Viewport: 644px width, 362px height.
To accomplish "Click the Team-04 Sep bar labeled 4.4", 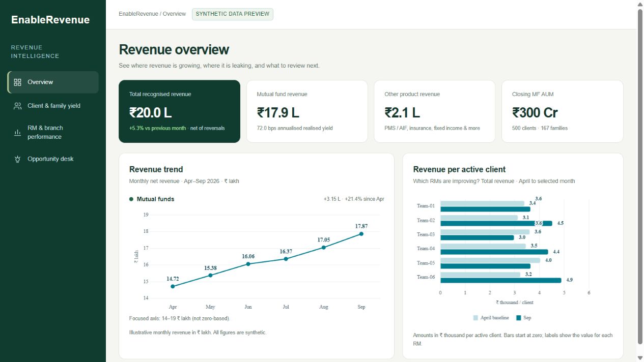I will pos(494,252).
